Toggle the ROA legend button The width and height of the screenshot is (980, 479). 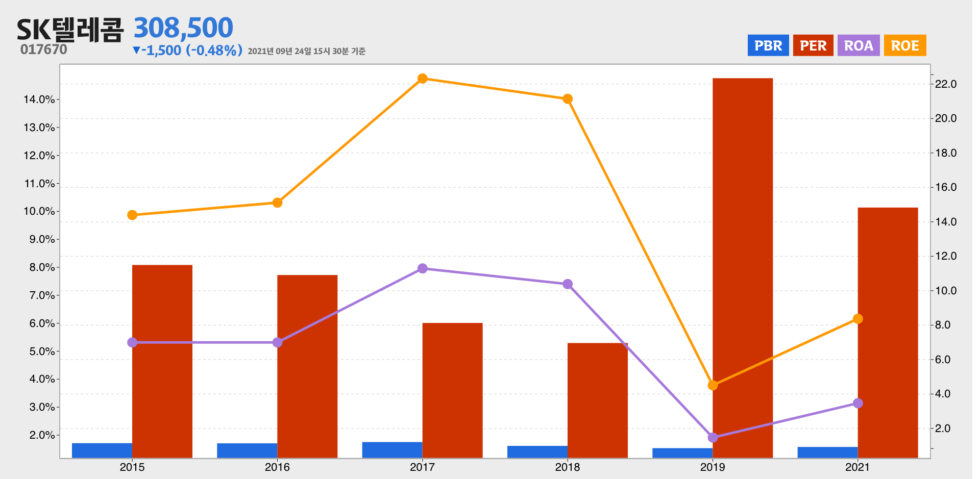[x=859, y=45]
